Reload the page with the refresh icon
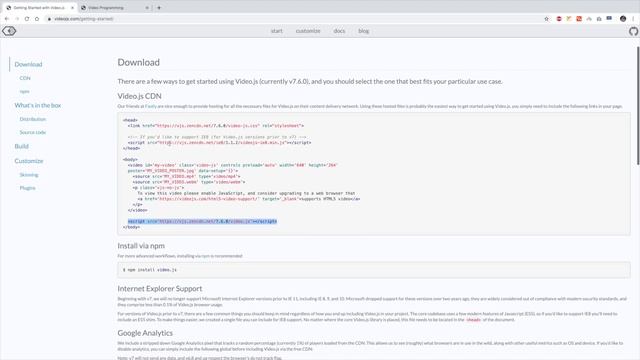Image resolution: width=640 pixels, height=360 pixels. tap(27, 19)
